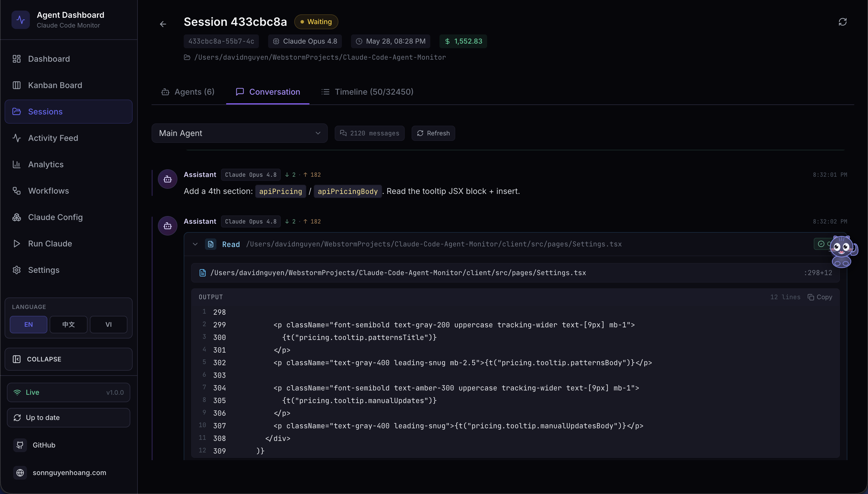Click the Session 433cbc8a title
868x494 pixels.
click(x=235, y=22)
